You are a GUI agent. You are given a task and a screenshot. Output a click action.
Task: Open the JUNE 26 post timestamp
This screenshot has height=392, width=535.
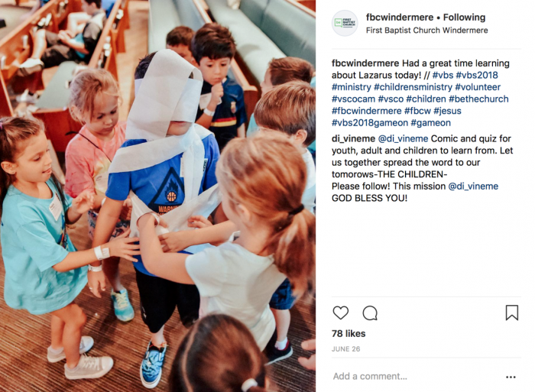click(345, 349)
